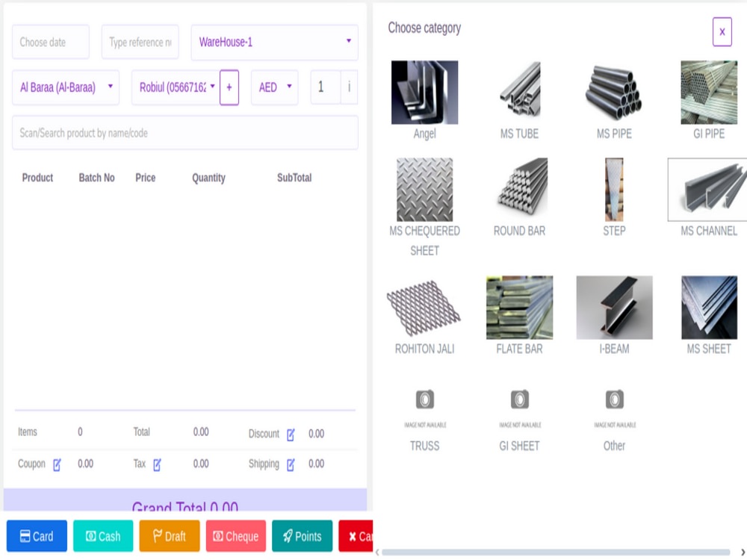Open the AED currency dropdown

[274, 87]
